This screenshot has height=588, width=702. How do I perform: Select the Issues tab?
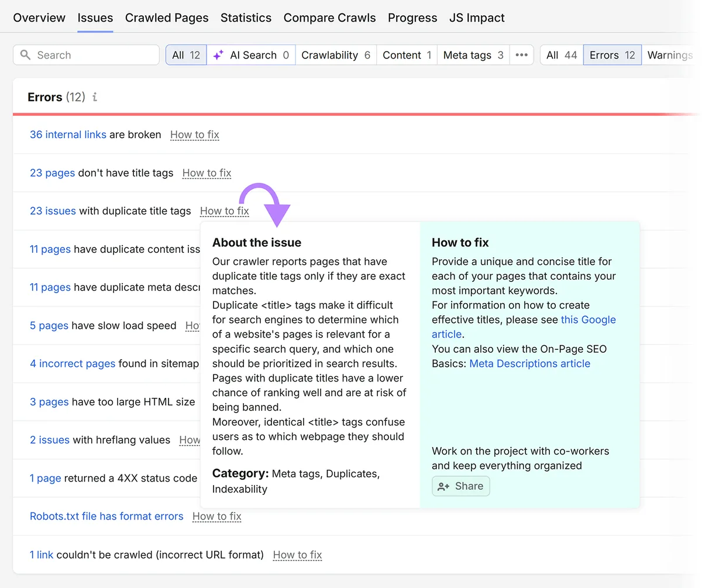pos(95,18)
